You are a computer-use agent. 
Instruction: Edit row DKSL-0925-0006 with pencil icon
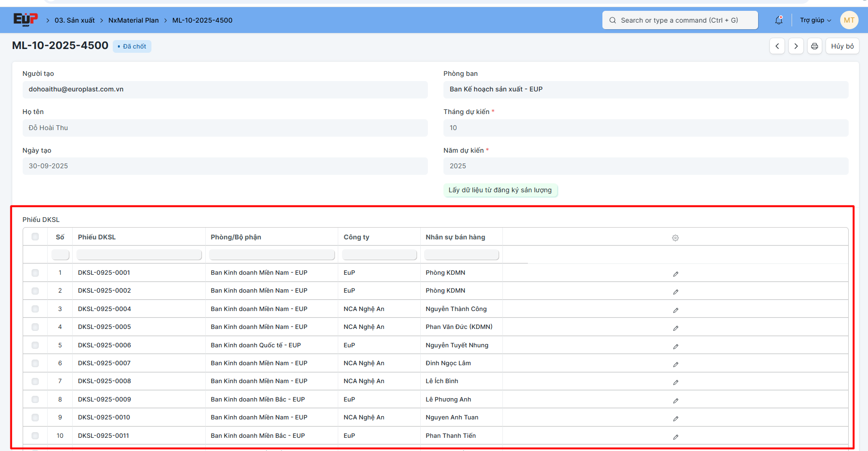[x=676, y=346]
